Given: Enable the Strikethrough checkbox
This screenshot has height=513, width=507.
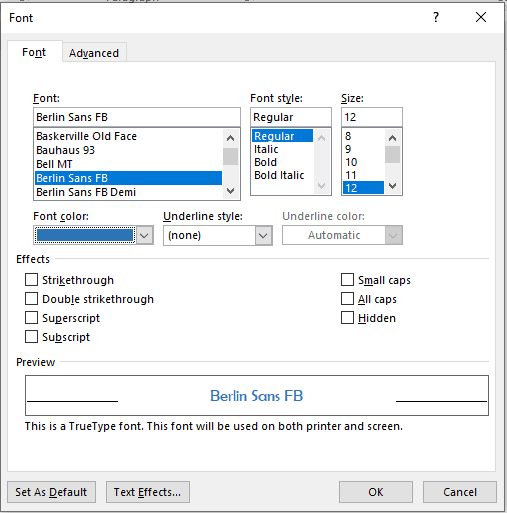Looking at the screenshot, I should pos(31,280).
